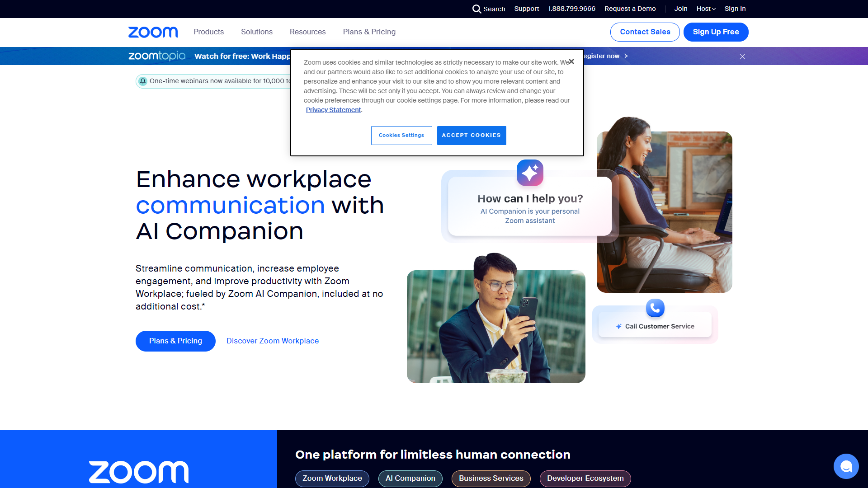Click the Discover Zoom Workplace link
This screenshot has height=488, width=868.
pos(273,341)
